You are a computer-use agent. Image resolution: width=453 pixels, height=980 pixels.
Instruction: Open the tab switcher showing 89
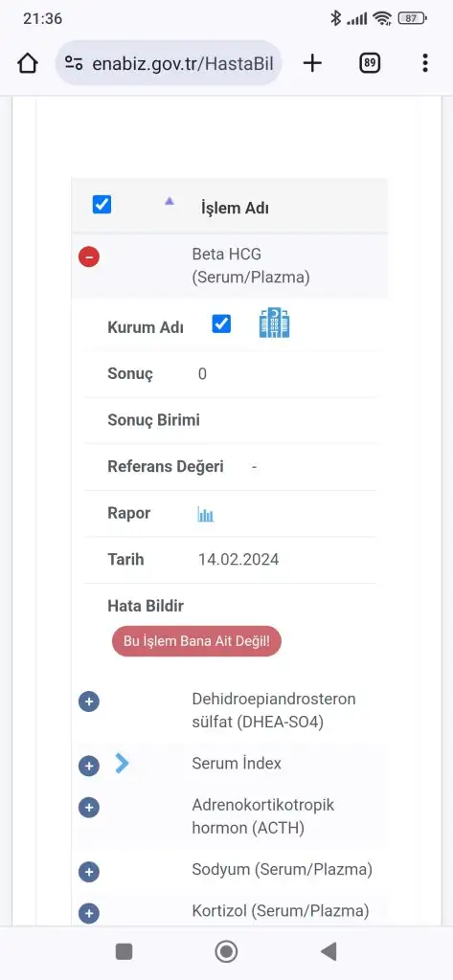pyautogui.click(x=370, y=62)
